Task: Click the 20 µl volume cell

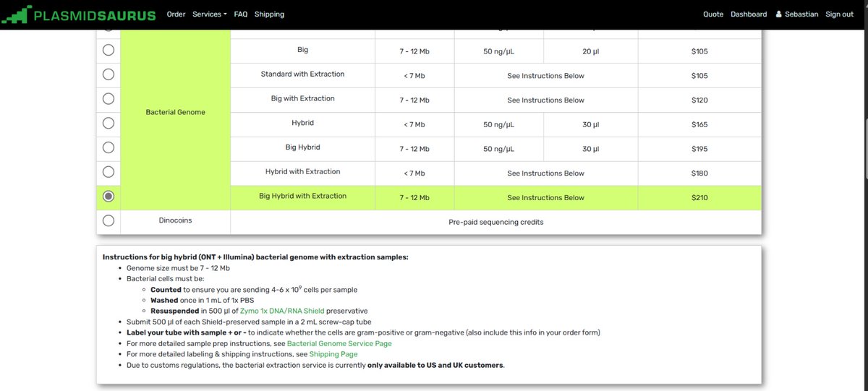Action: tap(590, 51)
